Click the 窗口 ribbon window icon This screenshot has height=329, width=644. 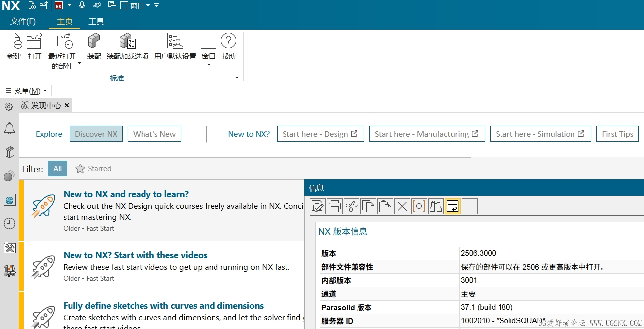pyautogui.click(x=209, y=41)
